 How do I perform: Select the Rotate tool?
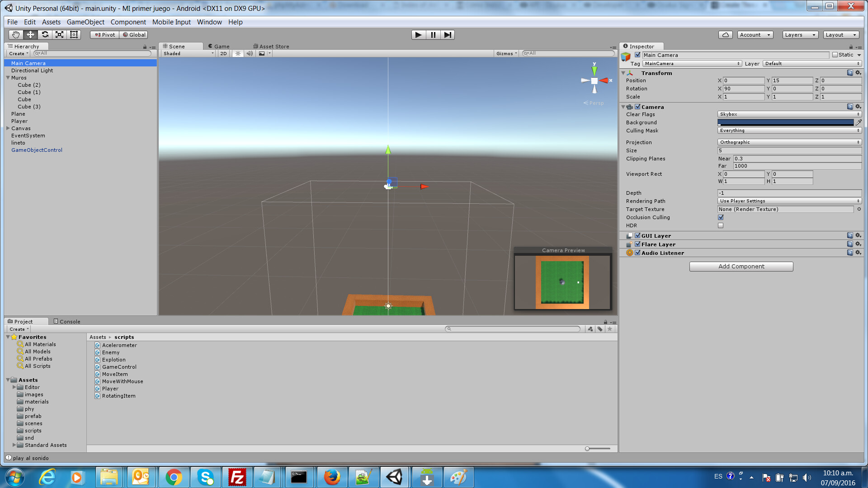click(x=45, y=34)
